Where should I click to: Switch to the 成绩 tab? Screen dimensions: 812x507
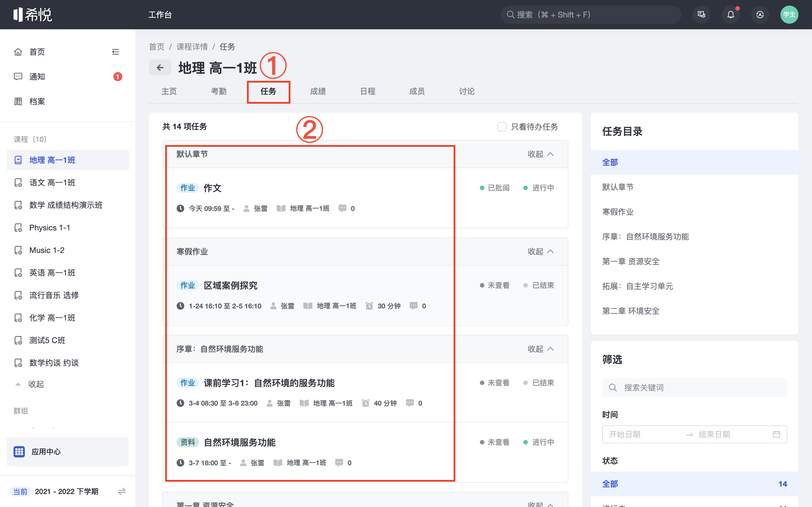[318, 91]
